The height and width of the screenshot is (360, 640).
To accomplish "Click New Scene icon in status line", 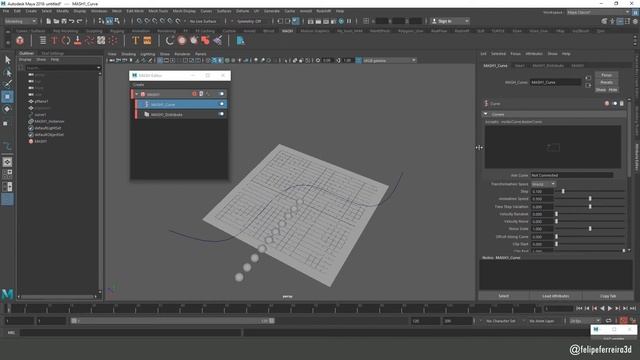I will coord(49,21).
